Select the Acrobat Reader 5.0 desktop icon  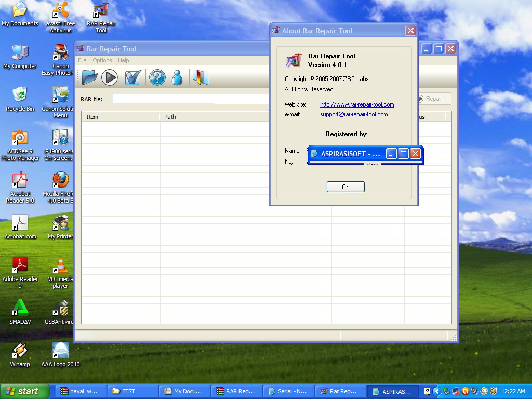tap(20, 188)
